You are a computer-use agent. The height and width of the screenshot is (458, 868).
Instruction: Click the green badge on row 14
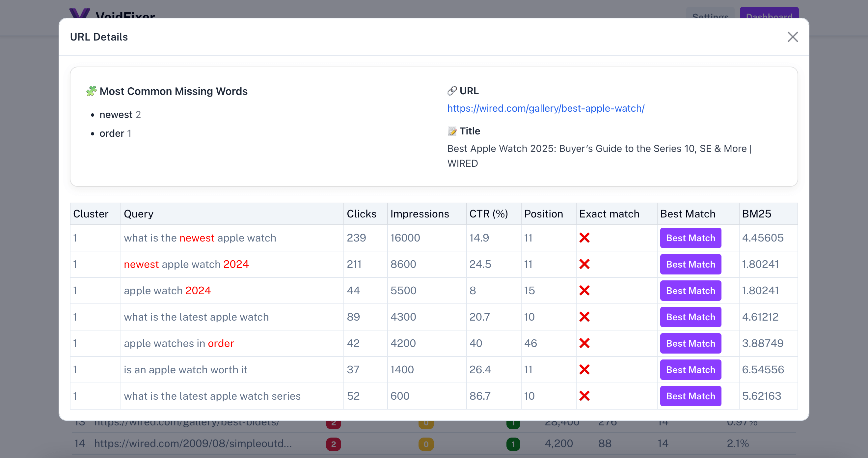pyautogui.click(x=513, y=444)
